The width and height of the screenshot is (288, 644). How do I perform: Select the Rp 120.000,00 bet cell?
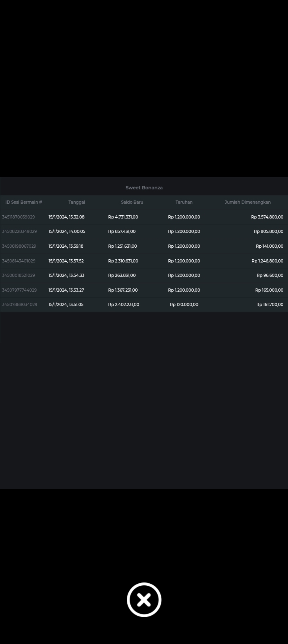[184, 304]
